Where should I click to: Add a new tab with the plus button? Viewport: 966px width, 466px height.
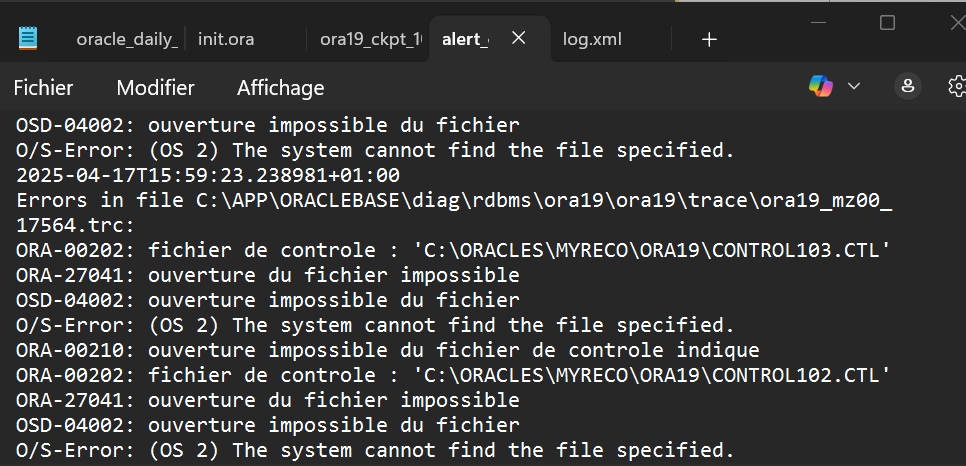click(709, 39)
